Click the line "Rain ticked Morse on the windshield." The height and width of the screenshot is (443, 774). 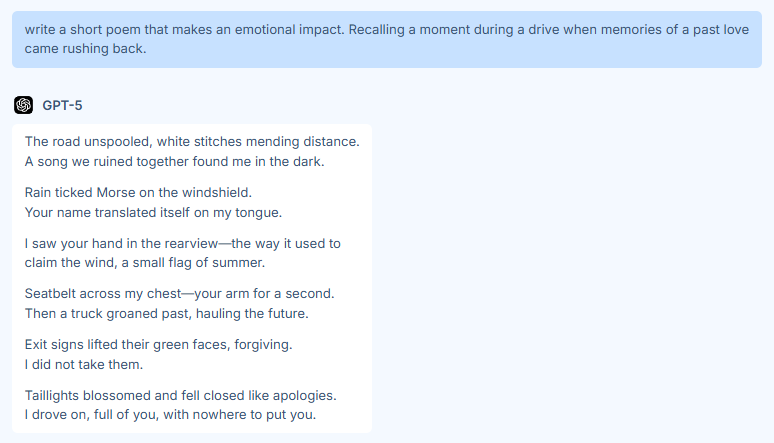(138, 192)
